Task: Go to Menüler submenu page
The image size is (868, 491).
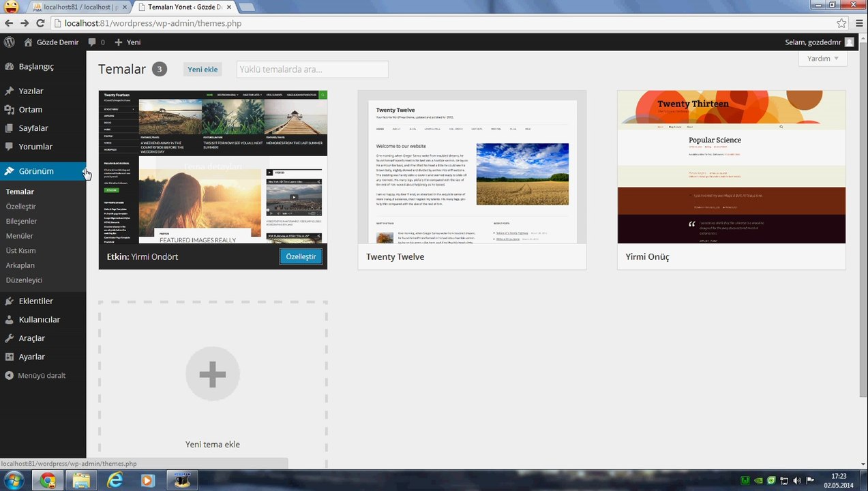Action: click(x=19, y=236)
